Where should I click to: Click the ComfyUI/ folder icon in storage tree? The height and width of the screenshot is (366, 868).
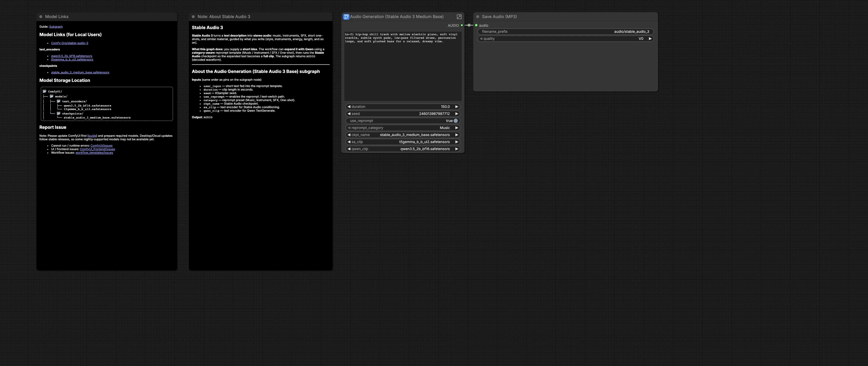[x=45, y=91]
